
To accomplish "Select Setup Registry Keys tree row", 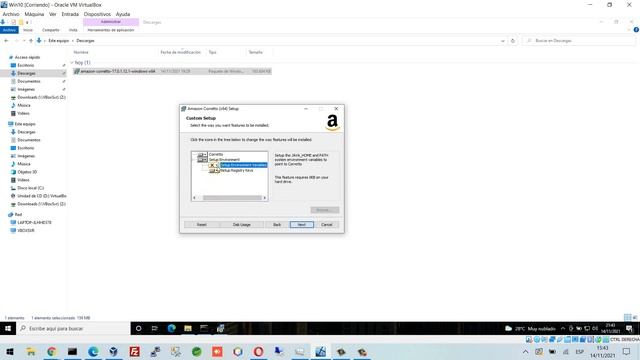I will tap(237, 171).
